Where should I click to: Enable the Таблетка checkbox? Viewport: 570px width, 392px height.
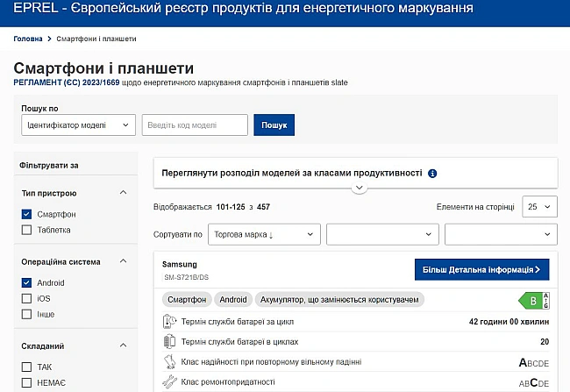pos(26,230)
